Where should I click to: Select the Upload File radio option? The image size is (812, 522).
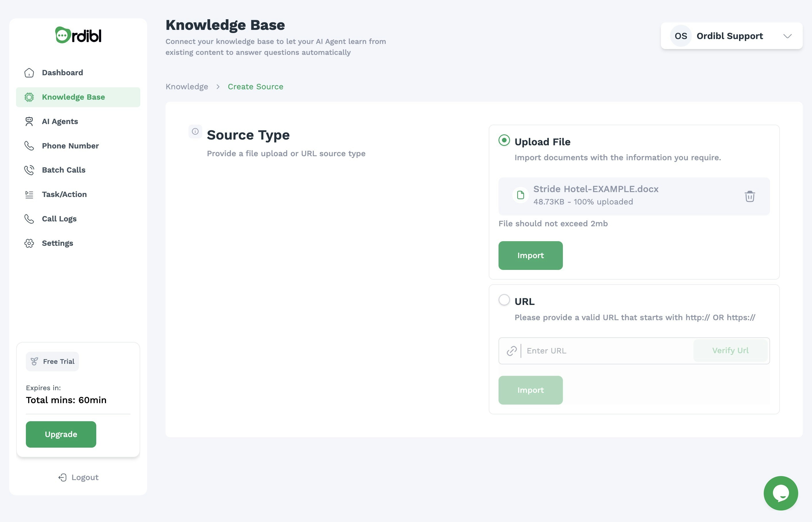click(x=504, y=140)
